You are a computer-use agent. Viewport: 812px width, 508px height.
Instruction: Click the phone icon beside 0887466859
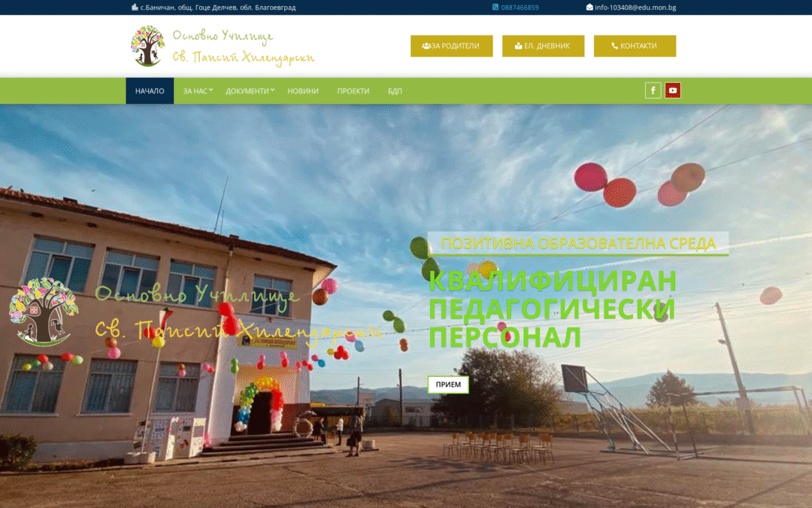tap(495, 8)
